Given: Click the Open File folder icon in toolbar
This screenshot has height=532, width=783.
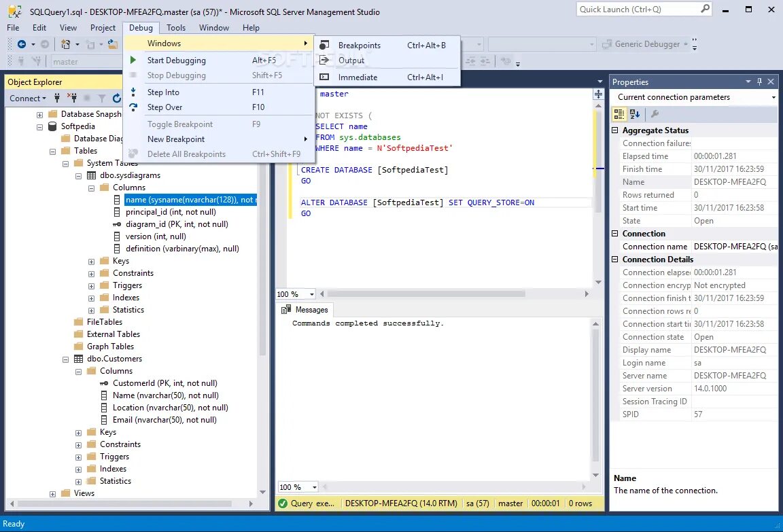Looking at the screenshot, I should click(113, 44).
